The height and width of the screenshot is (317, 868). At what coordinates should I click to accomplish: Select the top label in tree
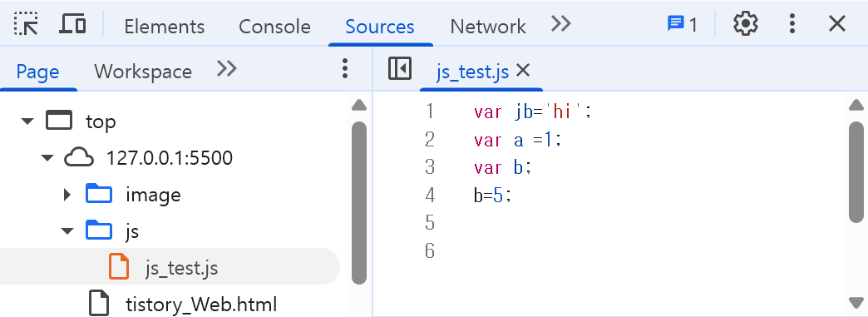101,121
